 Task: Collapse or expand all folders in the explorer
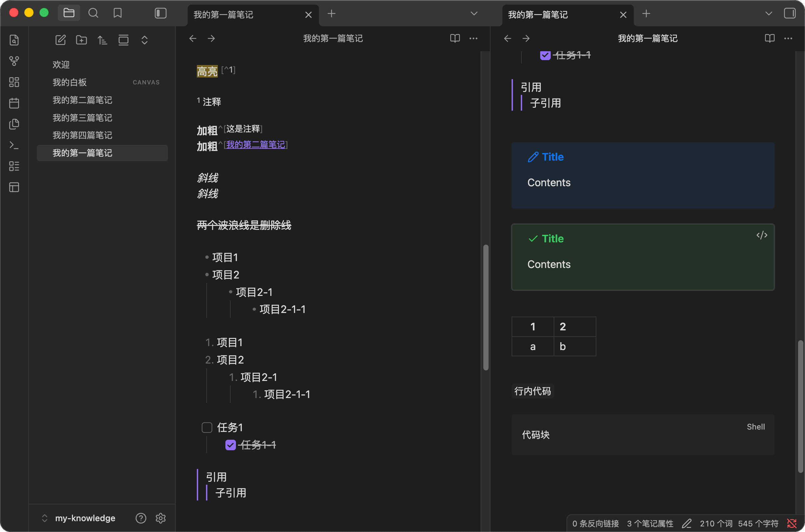(144, 40)
